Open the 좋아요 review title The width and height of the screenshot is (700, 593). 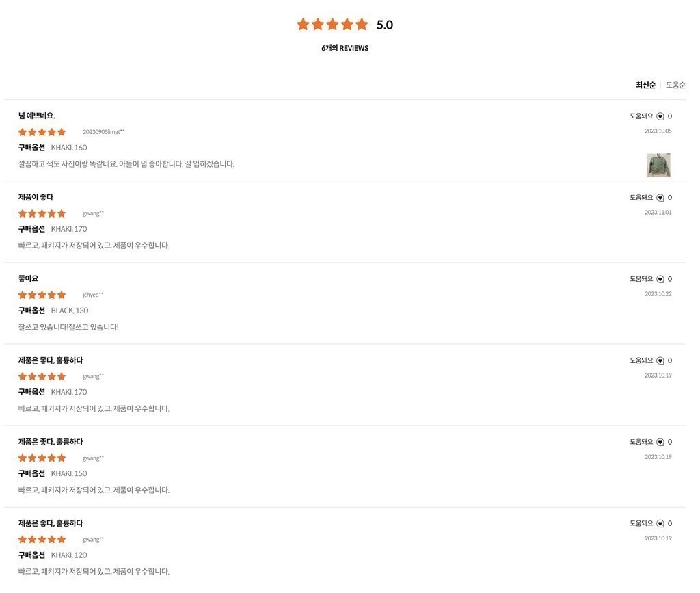coord(28,278)
